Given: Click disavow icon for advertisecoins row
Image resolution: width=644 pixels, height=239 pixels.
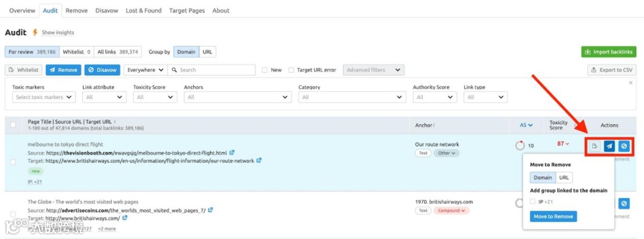Looking at the screenshot, I should 624,203.
